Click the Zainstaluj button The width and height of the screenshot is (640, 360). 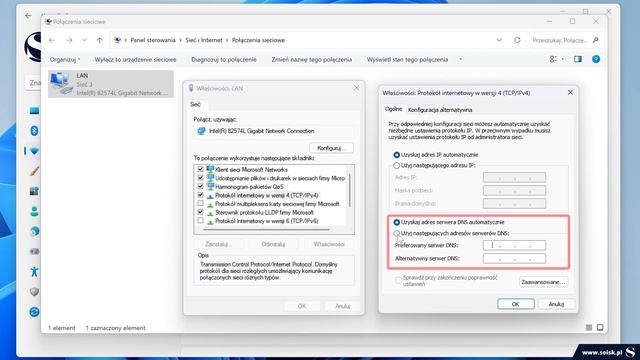click(218, 244)
